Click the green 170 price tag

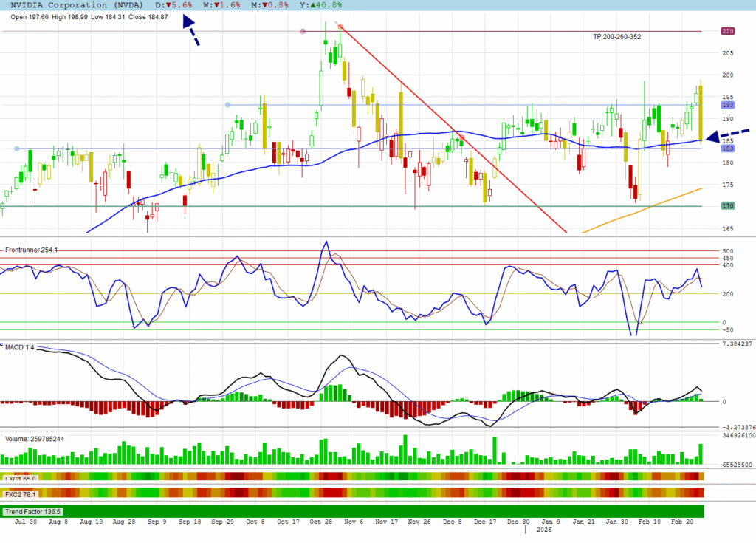pyautogui.click(x=727, y=206)
